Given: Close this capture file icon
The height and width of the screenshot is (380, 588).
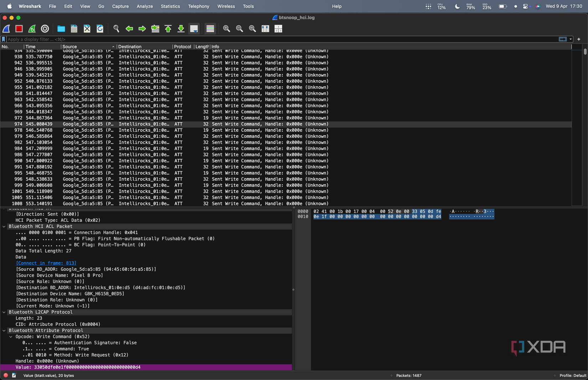Looking at the screenshot, I should point(87,29).
